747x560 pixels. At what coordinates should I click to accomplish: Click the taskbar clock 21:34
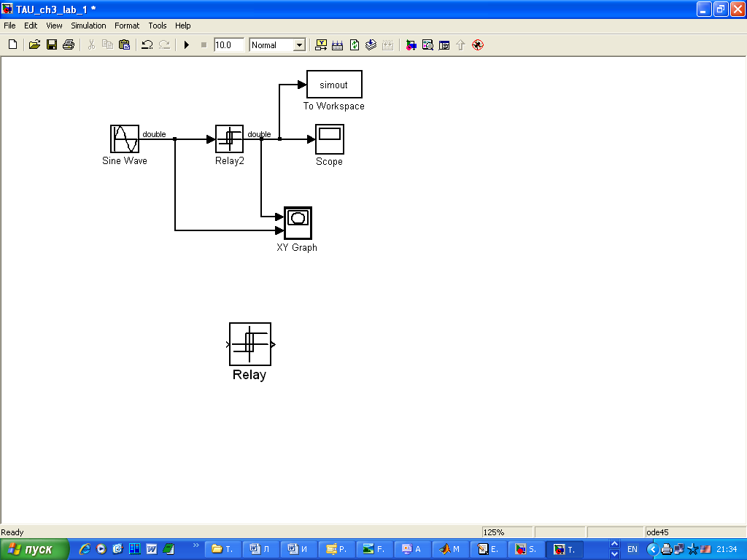click(727, 549)
